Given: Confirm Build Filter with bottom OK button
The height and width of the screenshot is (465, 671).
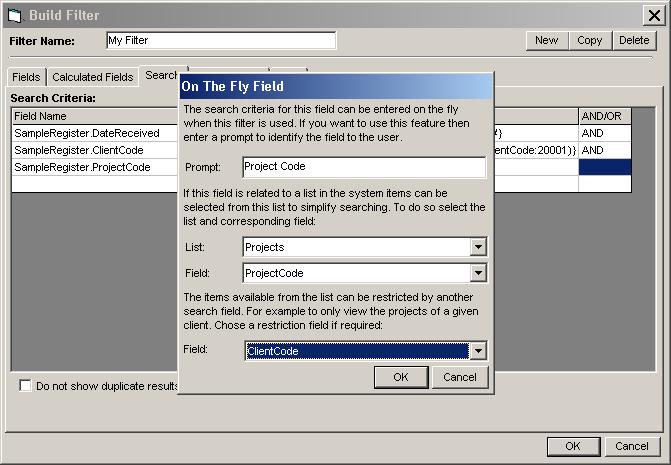Looking at the screenshot, I should click(x=573, y=446).
